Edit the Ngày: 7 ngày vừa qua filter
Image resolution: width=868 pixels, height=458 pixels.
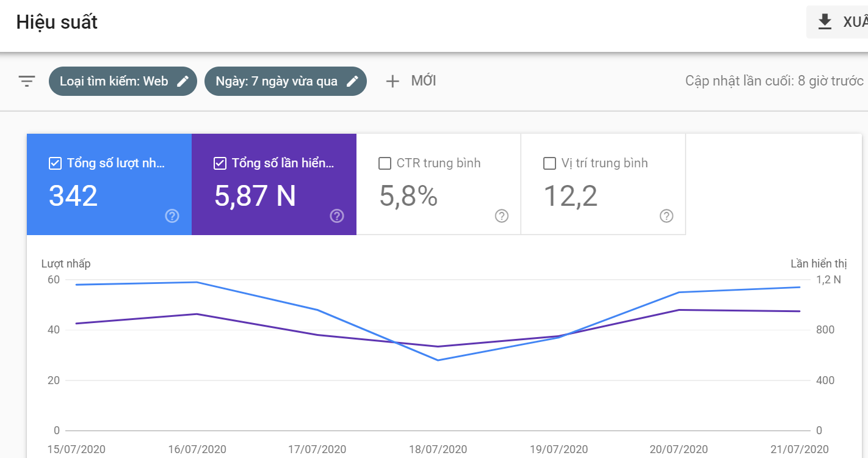coord(286,81)
